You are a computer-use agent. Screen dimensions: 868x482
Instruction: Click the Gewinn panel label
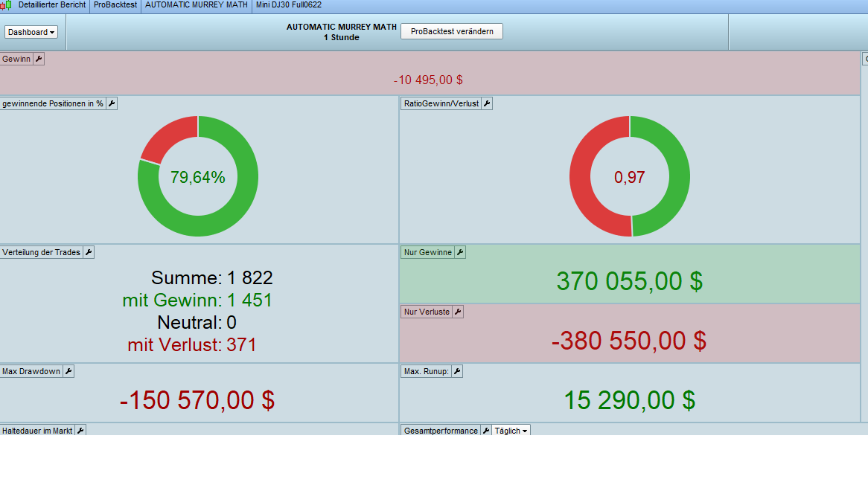click(16, 60)
